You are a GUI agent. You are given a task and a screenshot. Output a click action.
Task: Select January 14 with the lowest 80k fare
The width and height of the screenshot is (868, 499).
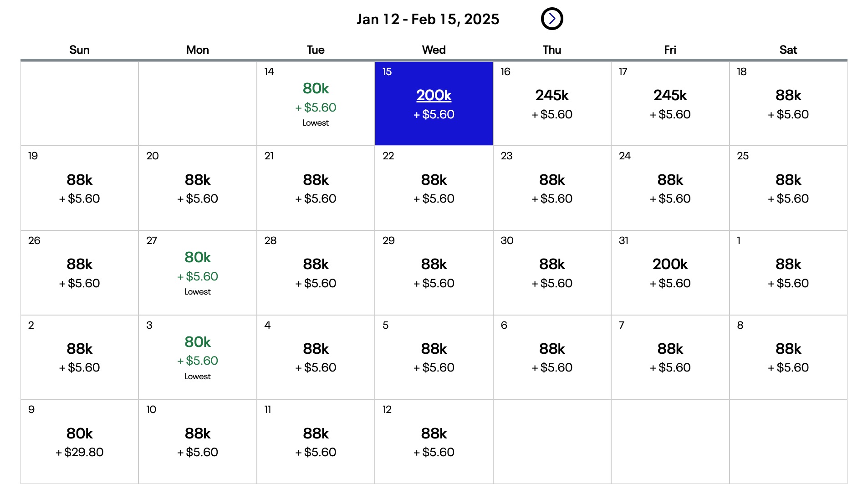point(316,103)
